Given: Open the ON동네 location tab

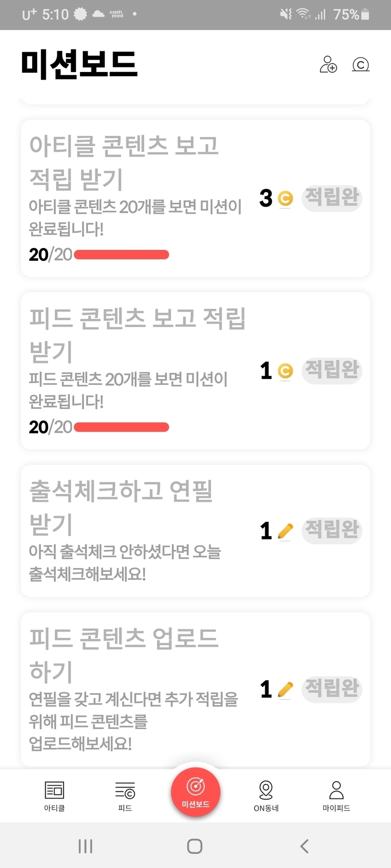Looking at the screenshot, I should click(266, 796).
